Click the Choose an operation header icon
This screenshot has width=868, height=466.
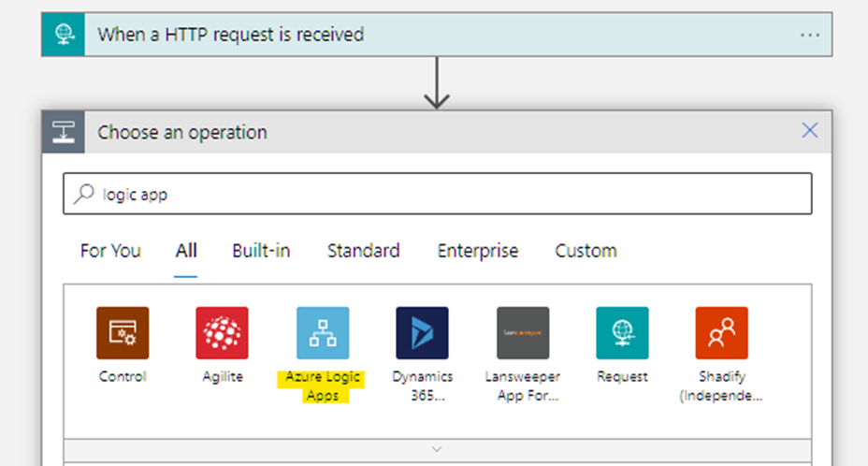coord(64,132)
